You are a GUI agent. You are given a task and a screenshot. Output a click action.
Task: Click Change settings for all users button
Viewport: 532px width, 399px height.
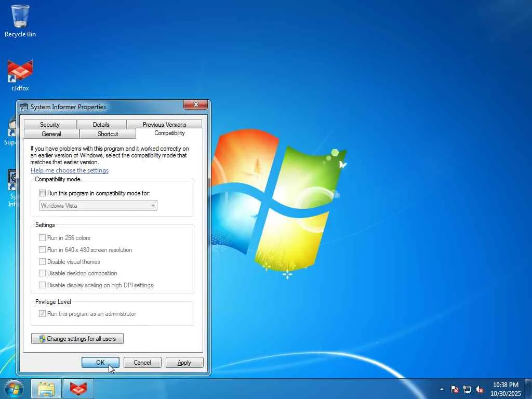tap(77, 339)
